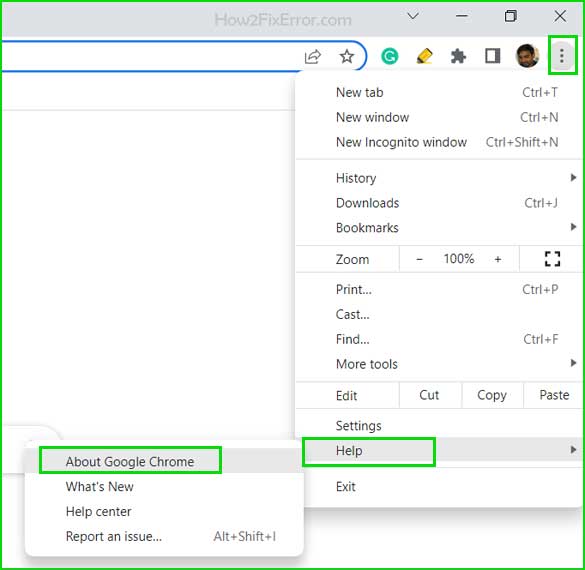
Task: Click the share page icon
Action: pos(313,56)
